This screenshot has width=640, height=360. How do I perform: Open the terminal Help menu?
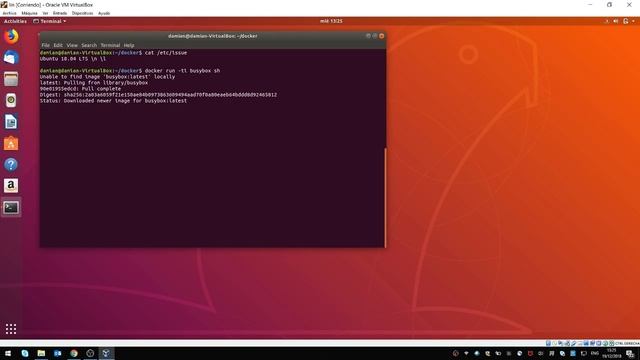129,45
